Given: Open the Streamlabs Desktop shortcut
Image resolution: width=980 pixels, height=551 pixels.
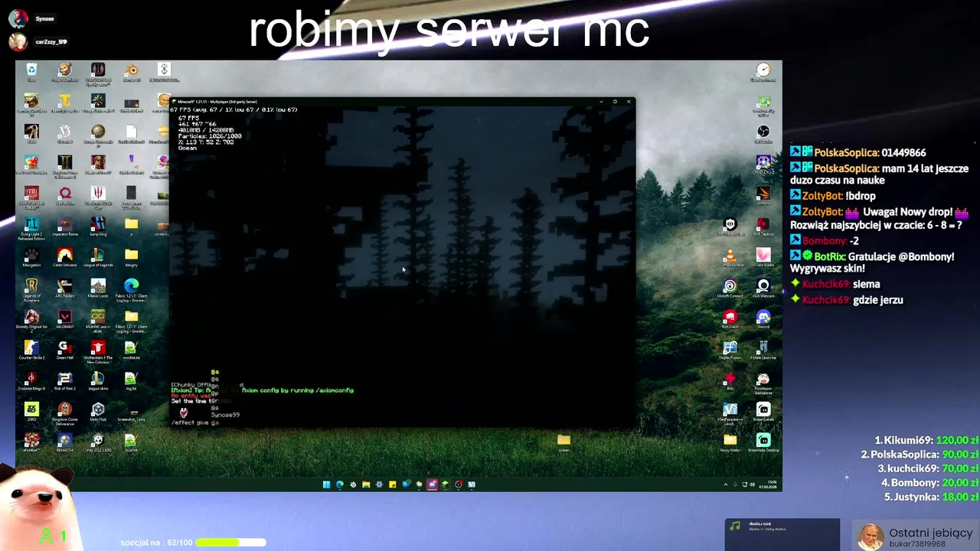Looking at the screenshot, I should point(763,443).
